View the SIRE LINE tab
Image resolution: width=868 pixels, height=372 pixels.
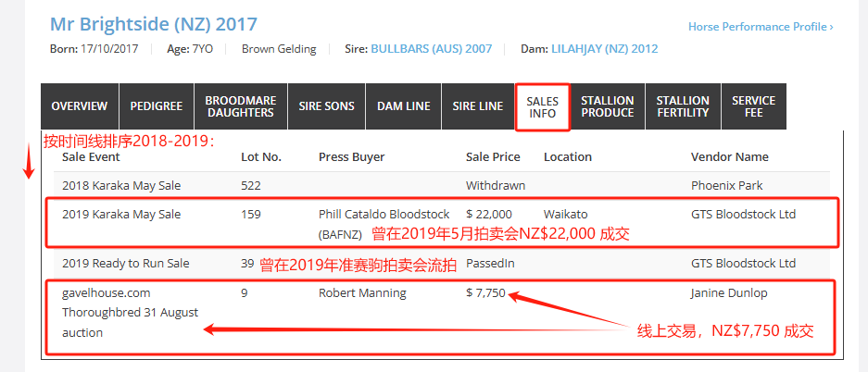[478, 106]
